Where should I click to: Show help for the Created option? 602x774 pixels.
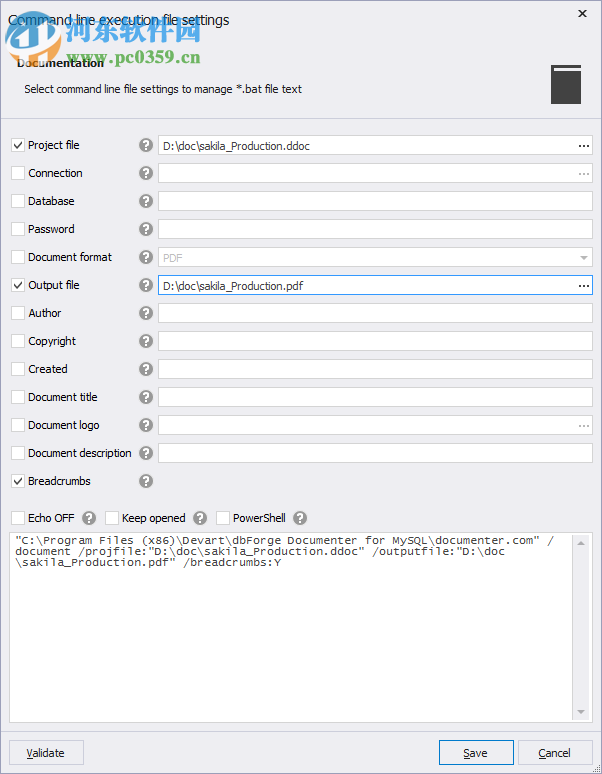pyautogui.click(x=146, y=369)
